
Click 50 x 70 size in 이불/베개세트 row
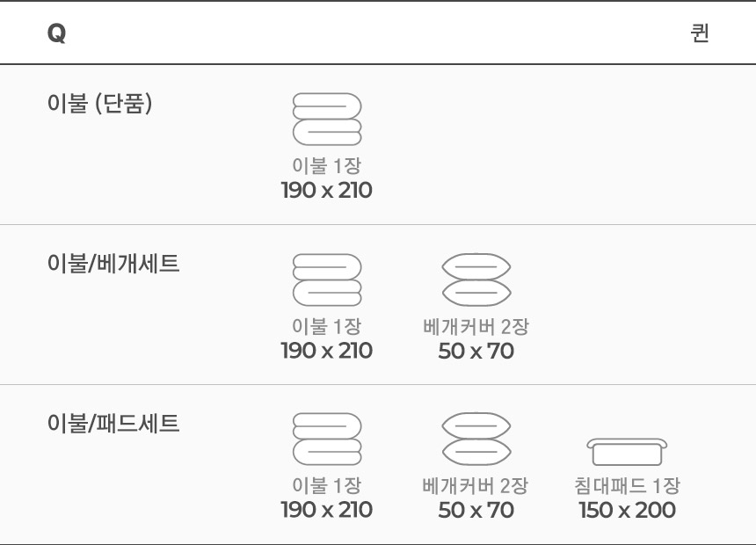[x=476, y=351]
